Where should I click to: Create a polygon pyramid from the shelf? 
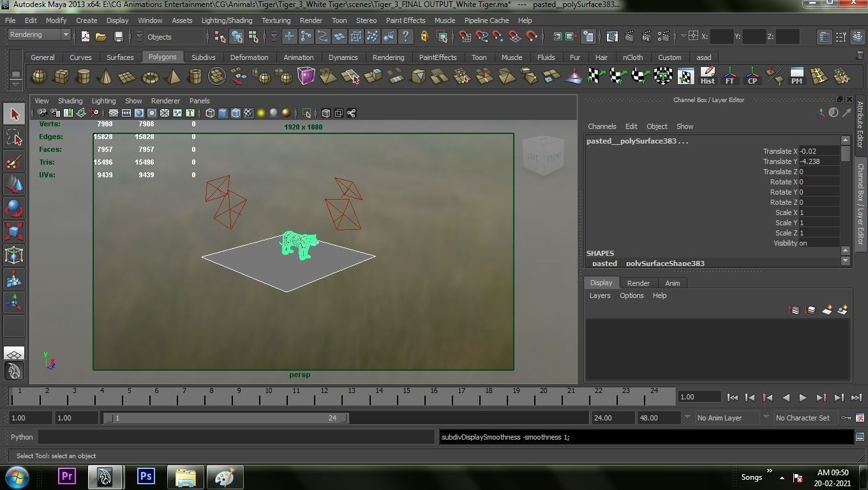click(x=172, y=77)
